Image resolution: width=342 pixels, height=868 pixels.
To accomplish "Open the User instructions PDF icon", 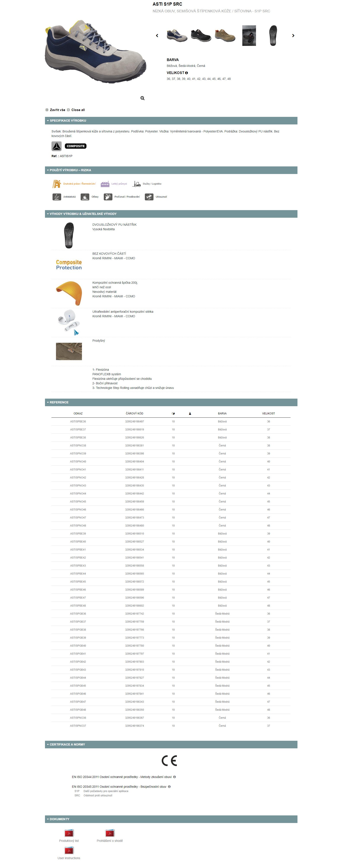I will [69, 850].
